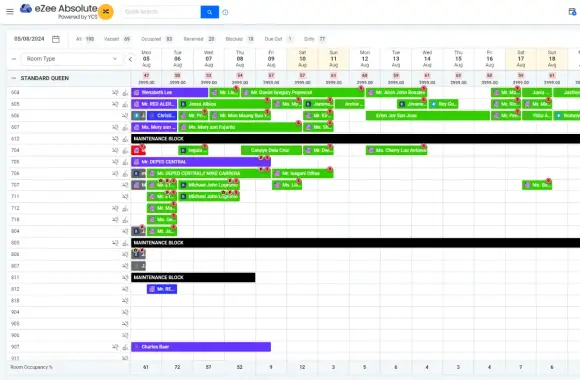Click housekeeping broom icon for room 604
The image size is (580, 380).
(125, 93)
